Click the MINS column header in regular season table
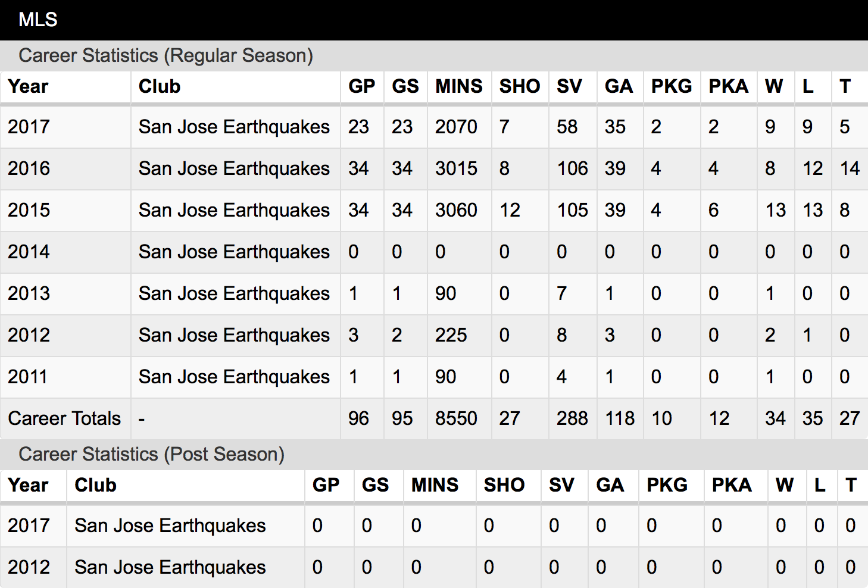This screenshot has height=588, width=868. pos(459,86)
